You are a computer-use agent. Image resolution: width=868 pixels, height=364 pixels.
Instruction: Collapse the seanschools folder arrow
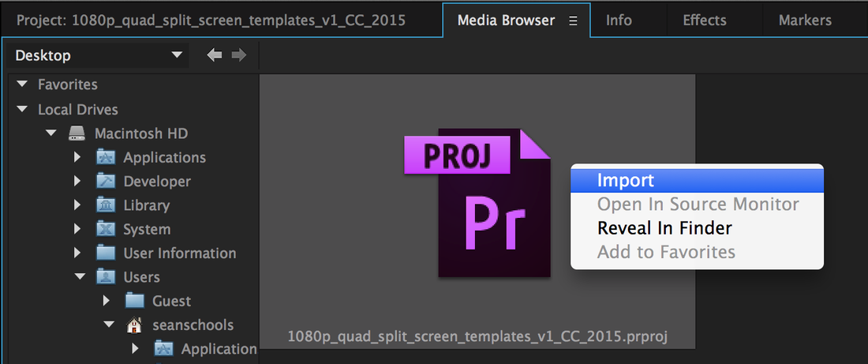point(109,325)
